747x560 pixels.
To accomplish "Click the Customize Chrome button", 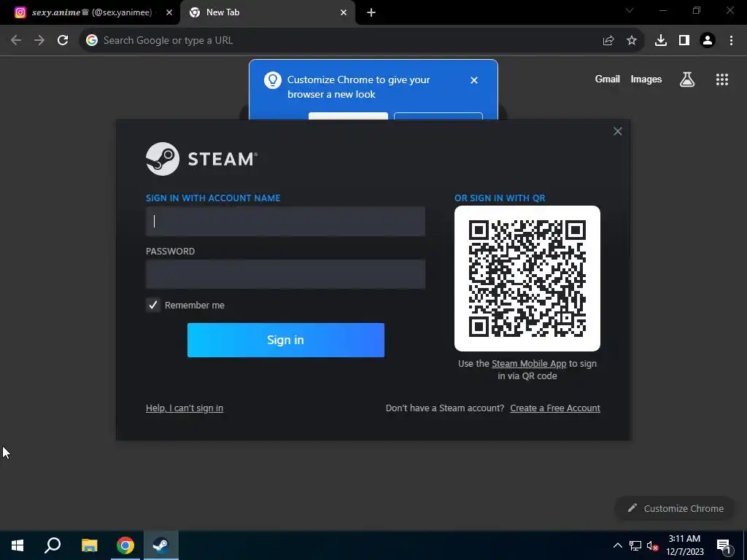I will [676, 508].
